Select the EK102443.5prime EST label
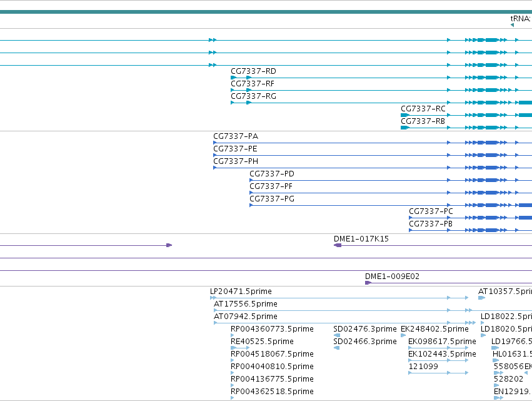The width and height of the screenshot is (532, 401). [442, 355]
